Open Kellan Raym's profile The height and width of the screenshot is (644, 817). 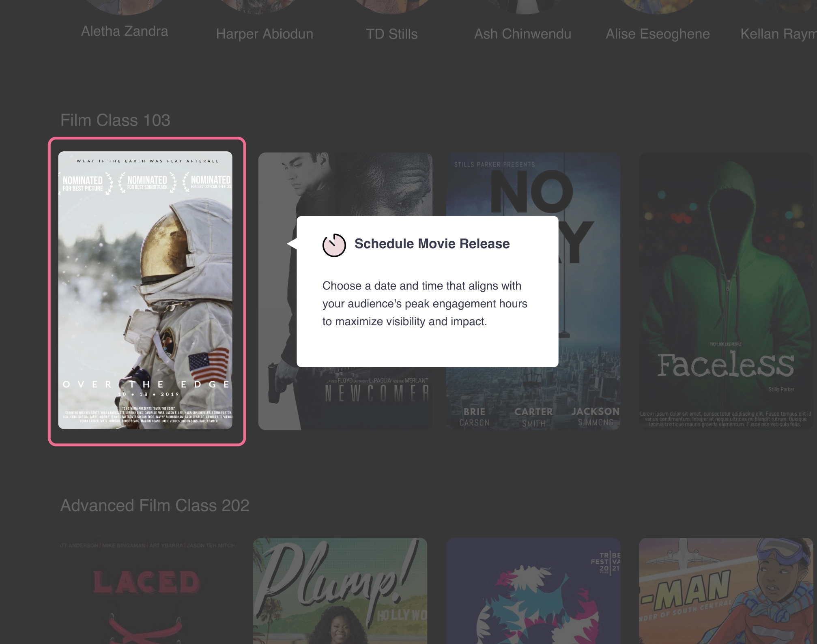[778, 34]
